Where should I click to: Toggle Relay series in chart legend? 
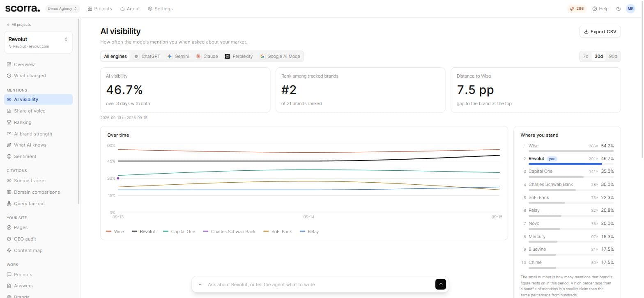[x=309, y=232]
